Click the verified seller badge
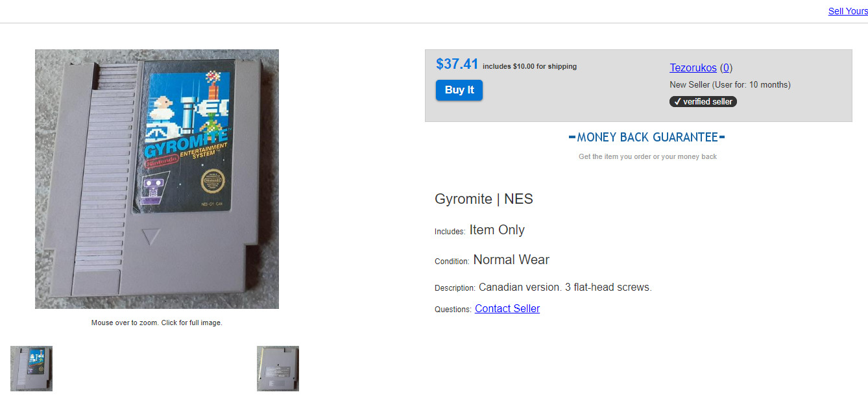This screenshot has width=868, height=403. pyautogui.click(x=703, y=101)
